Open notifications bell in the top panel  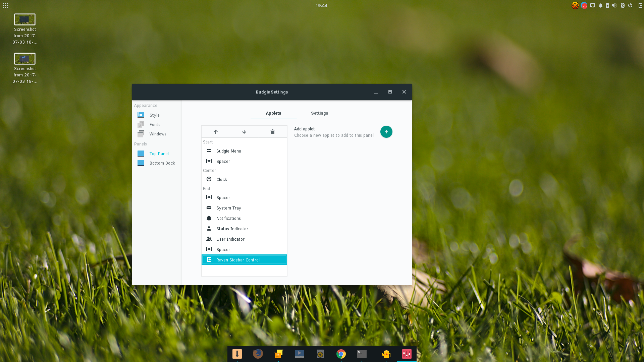[601, 5]
